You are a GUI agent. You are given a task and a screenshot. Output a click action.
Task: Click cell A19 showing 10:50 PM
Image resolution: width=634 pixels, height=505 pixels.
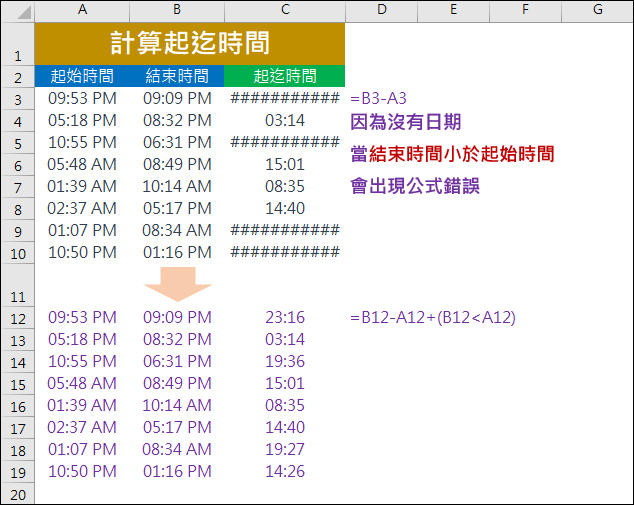[x=82, y=471]
